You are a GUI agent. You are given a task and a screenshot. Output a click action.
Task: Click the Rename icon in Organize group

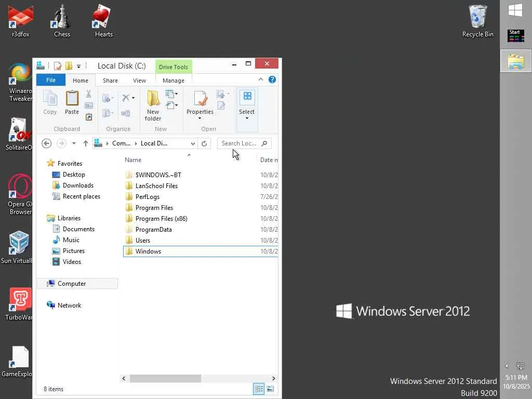click(126, 113)
